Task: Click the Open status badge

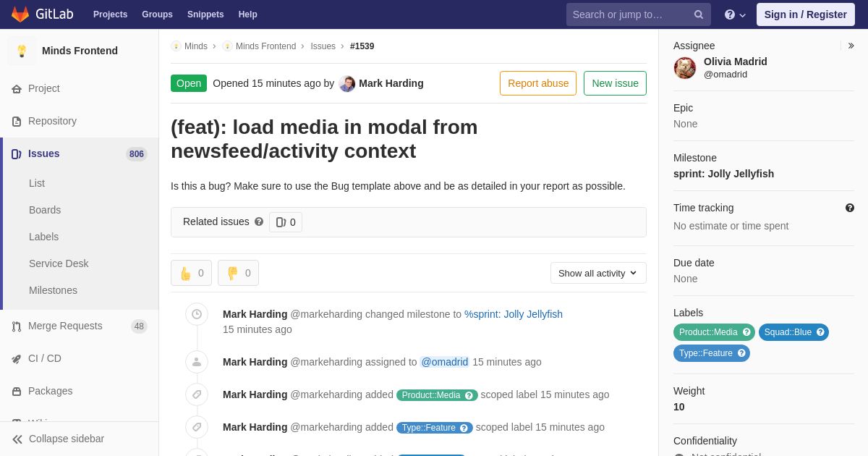Action: (189, 83)
